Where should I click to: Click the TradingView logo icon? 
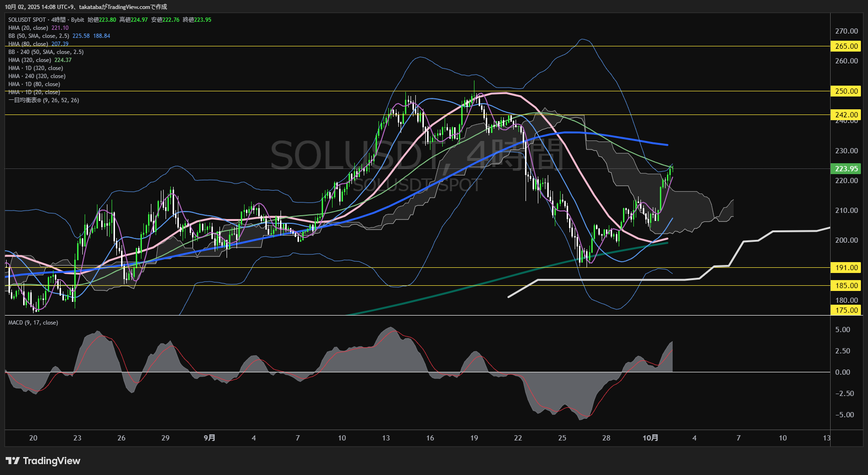point(13,461)
